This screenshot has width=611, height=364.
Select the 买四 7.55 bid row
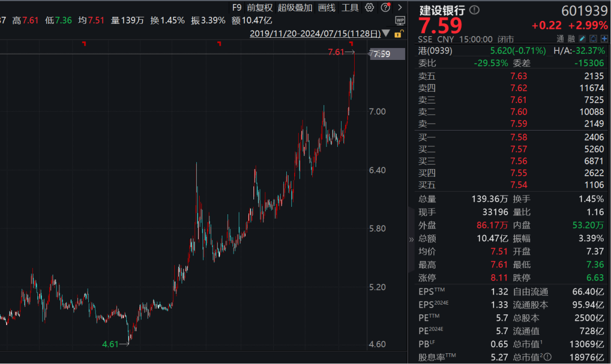tap(511, 173)
